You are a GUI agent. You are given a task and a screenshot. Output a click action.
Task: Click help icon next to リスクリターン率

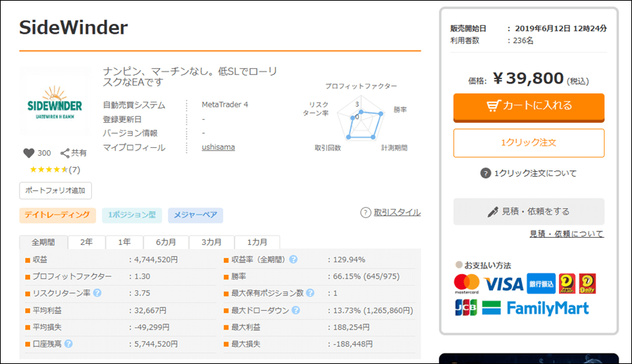(98, 293)
